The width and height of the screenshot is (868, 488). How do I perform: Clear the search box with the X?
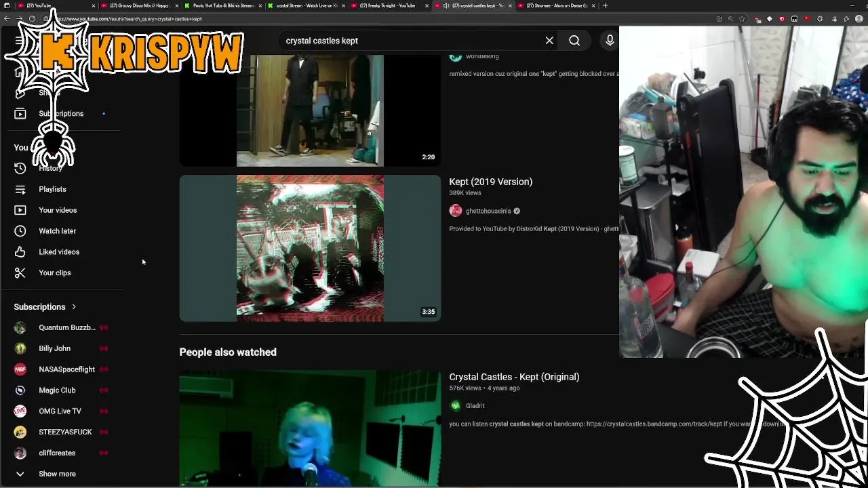549,41
